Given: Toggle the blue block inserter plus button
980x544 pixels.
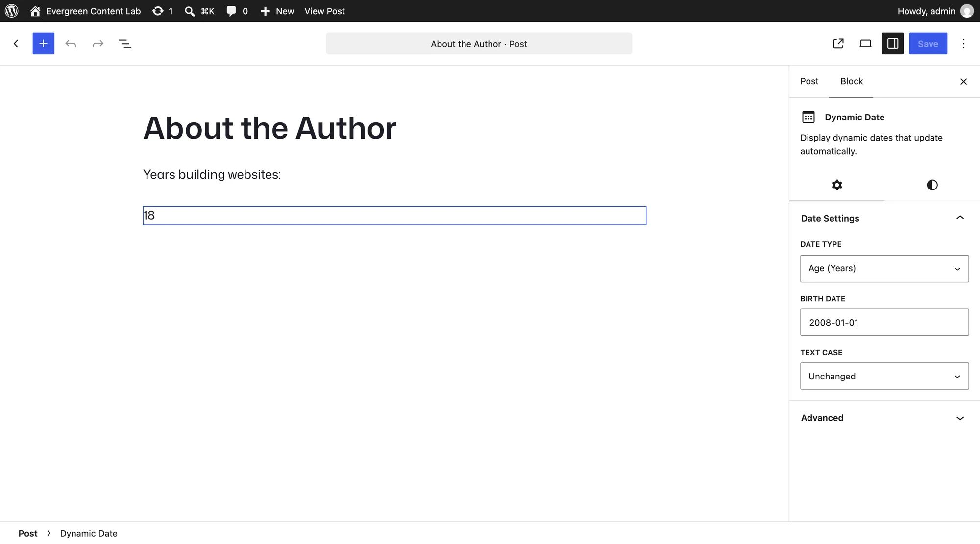Looking at the screenshot, I should 44,44.
